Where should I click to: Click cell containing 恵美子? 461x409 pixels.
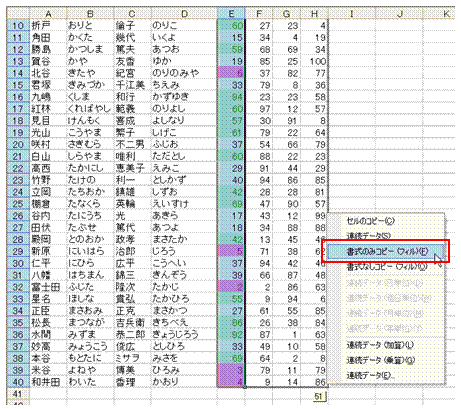[132, 168]
